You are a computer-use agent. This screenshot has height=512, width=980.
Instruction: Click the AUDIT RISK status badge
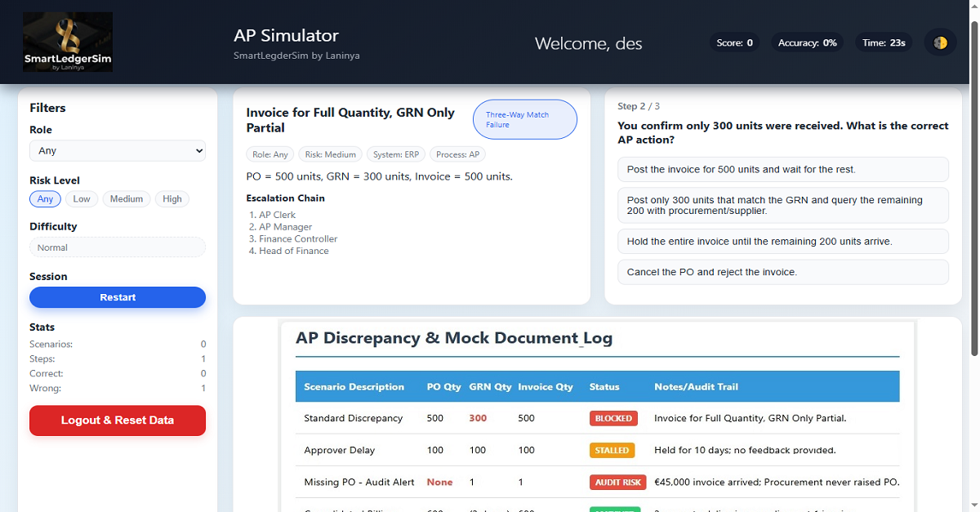[617, 482]
